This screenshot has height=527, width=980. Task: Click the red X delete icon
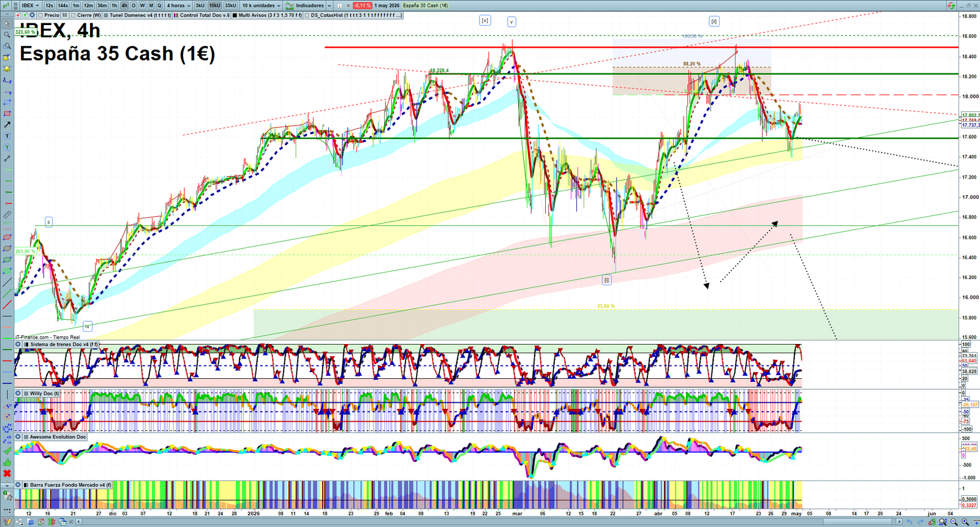point(7,474)
